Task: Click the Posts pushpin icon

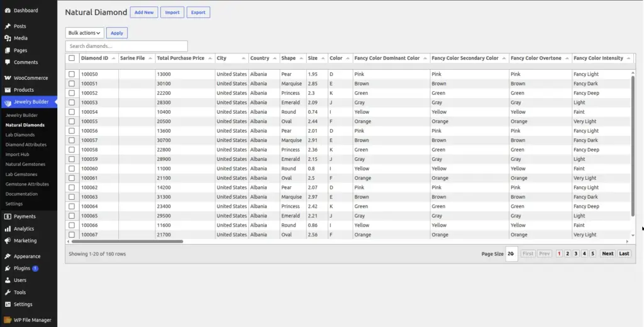Action: pyautogui.click(x=8, y=26)
